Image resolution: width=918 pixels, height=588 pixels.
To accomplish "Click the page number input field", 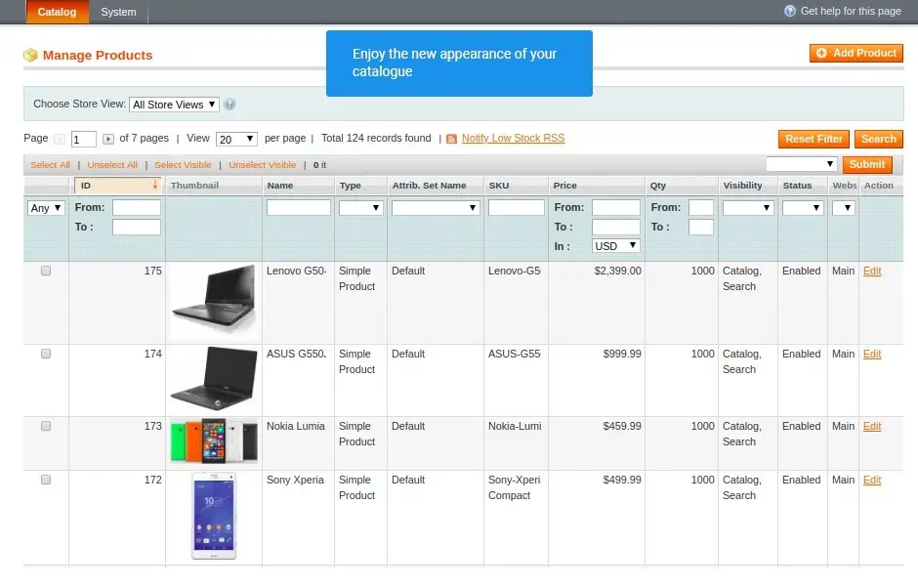I will coord(84,140).
